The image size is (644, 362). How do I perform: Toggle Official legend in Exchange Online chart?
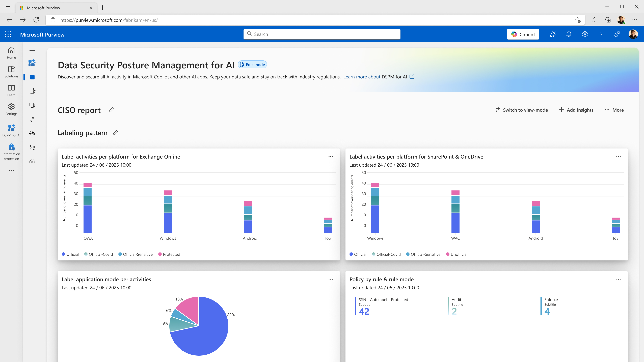(x=70, y=254)
